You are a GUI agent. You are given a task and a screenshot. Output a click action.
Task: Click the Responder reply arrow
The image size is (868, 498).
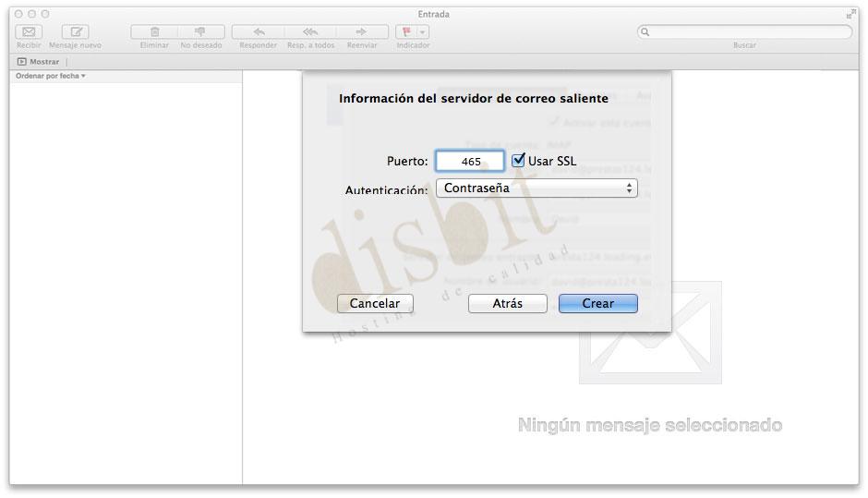pos(259,31)
